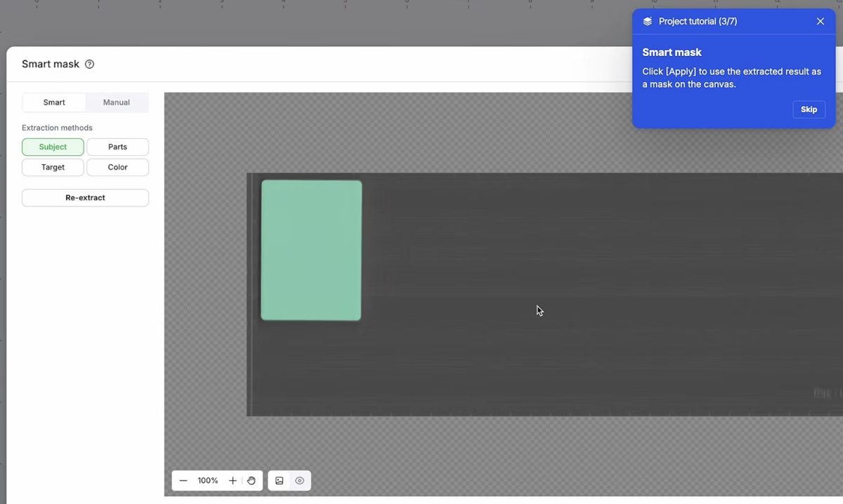Show the original image view
The image size is (843, 504).
pos(280,481)
